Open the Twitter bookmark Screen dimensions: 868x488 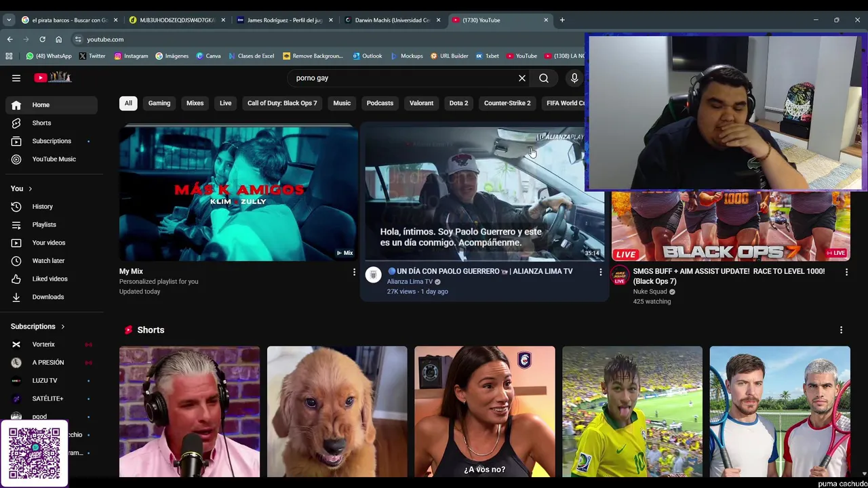click(x=92, y=56)
